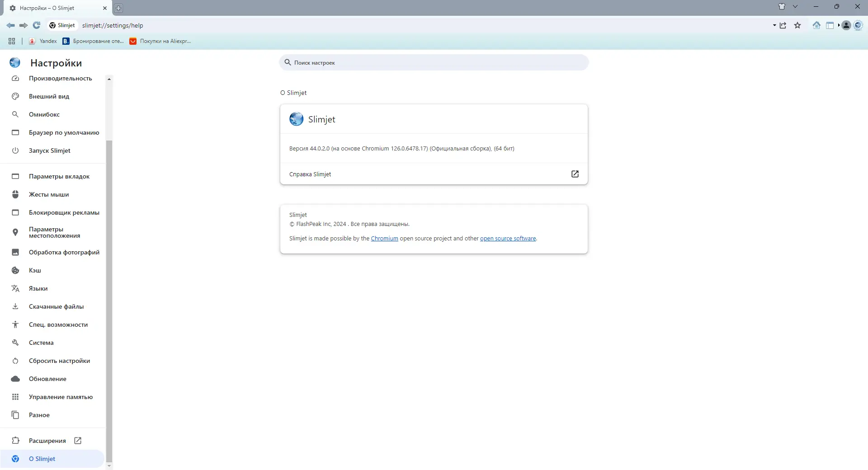Toggle the side panel icon
This screenshot has width=868, height=470.
(830, 25)
